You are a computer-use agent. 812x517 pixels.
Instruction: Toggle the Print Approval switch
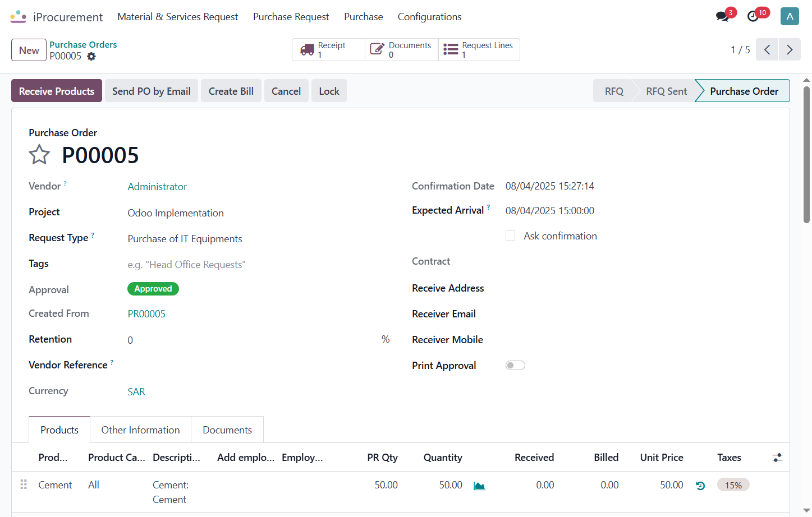coord(515,366)
